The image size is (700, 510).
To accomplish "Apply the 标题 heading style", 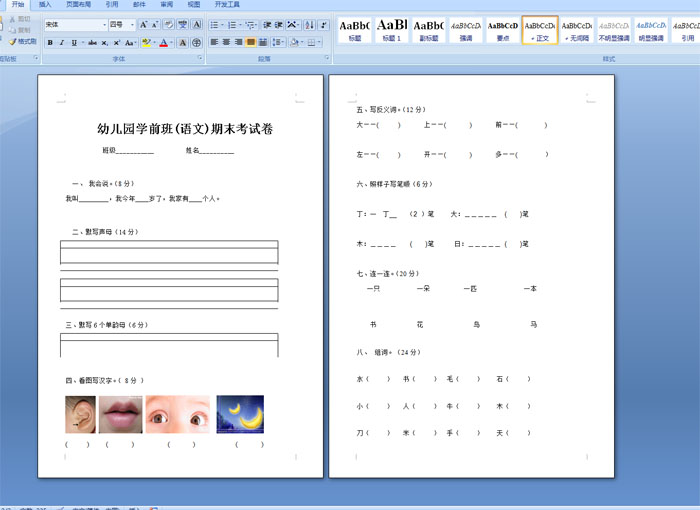I will click(354, 30).
